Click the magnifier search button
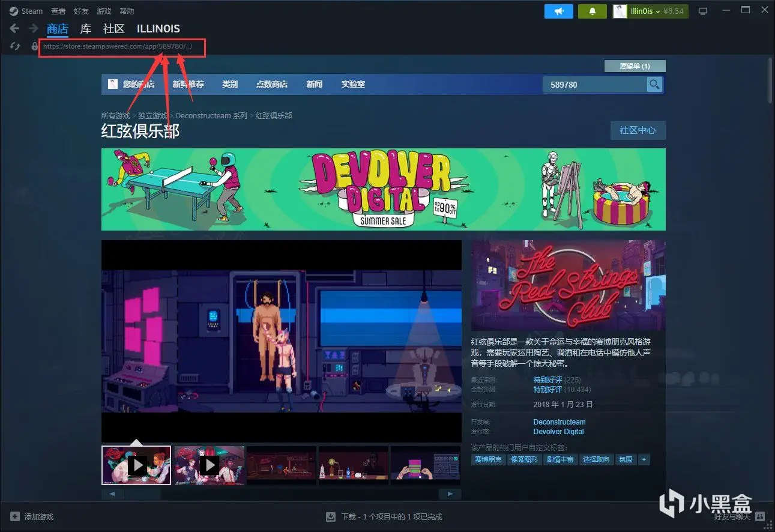The height and width of the screenshot is (532, 775). coord(654,85)
